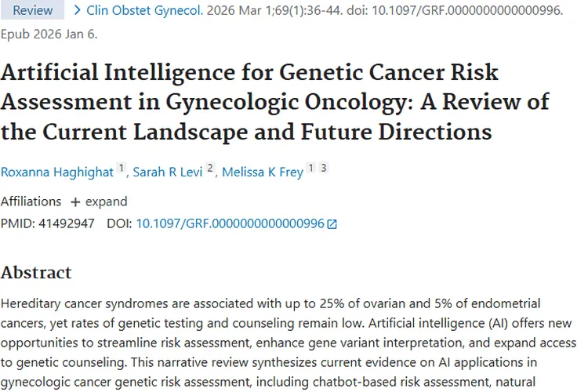Viewport: 588px width, 392px height.
Task: Click the plus icon beside expand
Action: [x=75, y=202]
